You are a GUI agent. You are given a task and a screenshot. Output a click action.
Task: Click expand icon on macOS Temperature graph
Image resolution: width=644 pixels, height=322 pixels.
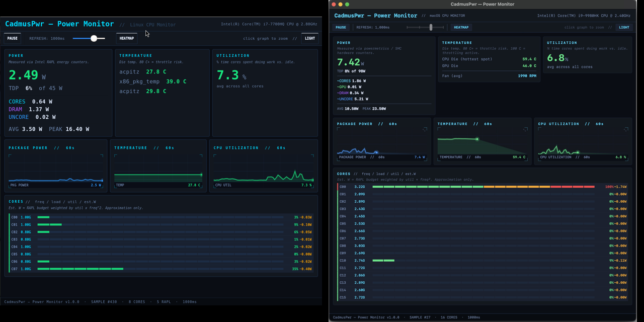click(526, 129)
